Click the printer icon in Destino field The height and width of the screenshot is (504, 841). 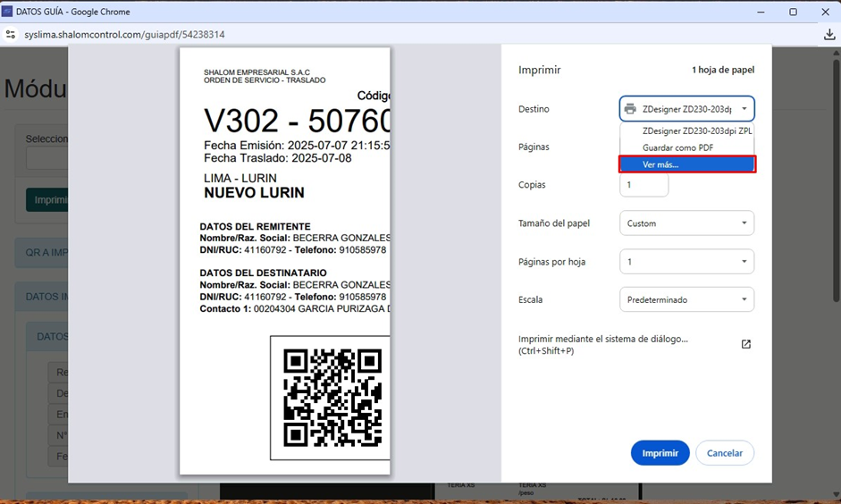click(631, 109)
